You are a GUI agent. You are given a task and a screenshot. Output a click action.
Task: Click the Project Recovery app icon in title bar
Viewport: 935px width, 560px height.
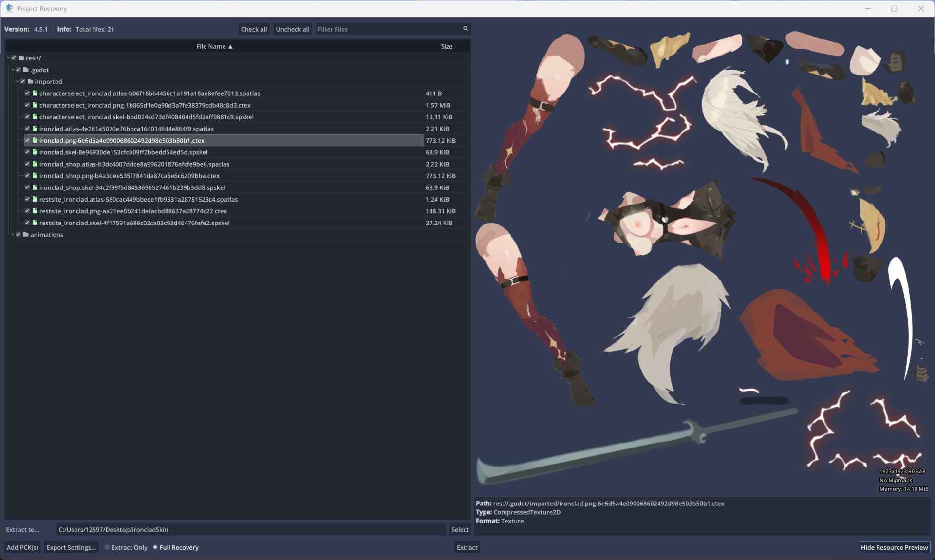click(x=9, y=8)
